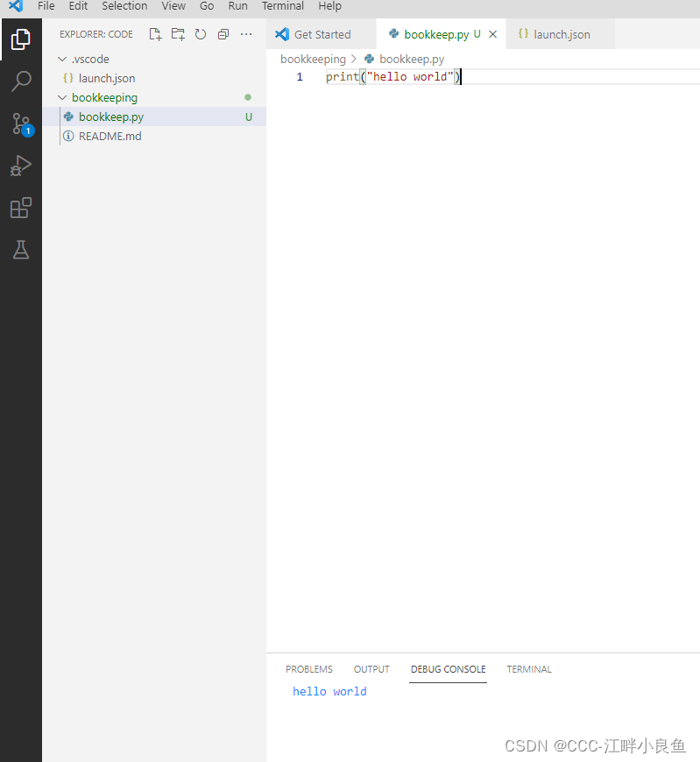The image size is (700, 762).
Task: Open the File menu
Action: tap(46, 6)
